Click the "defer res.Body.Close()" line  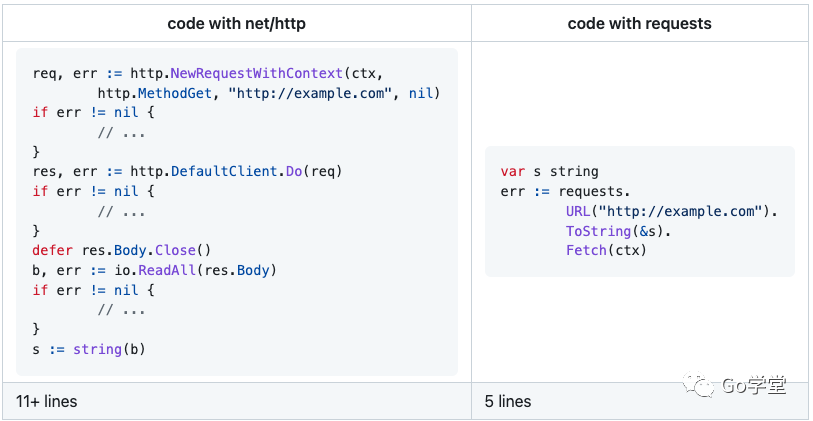[122, 250]
